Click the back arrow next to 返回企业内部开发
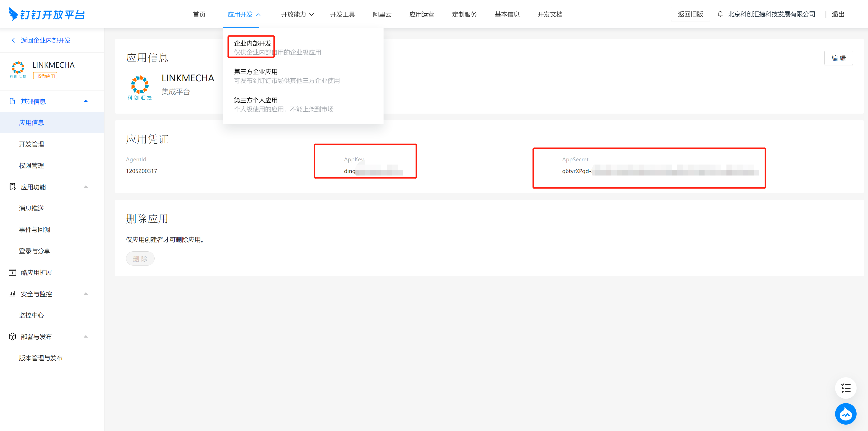Image resolution: width=868 pixels, height=431 pixels. coord(13,40)
